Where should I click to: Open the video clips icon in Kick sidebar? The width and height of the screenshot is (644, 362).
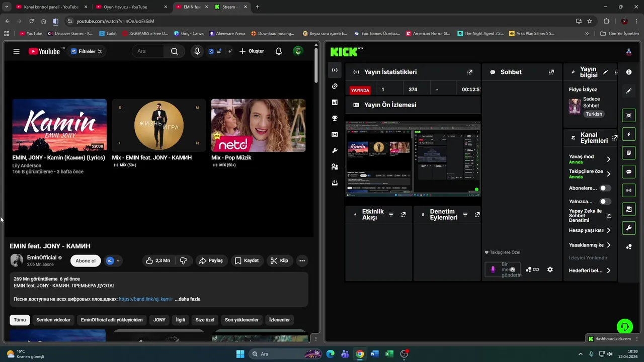click(335, 135)
